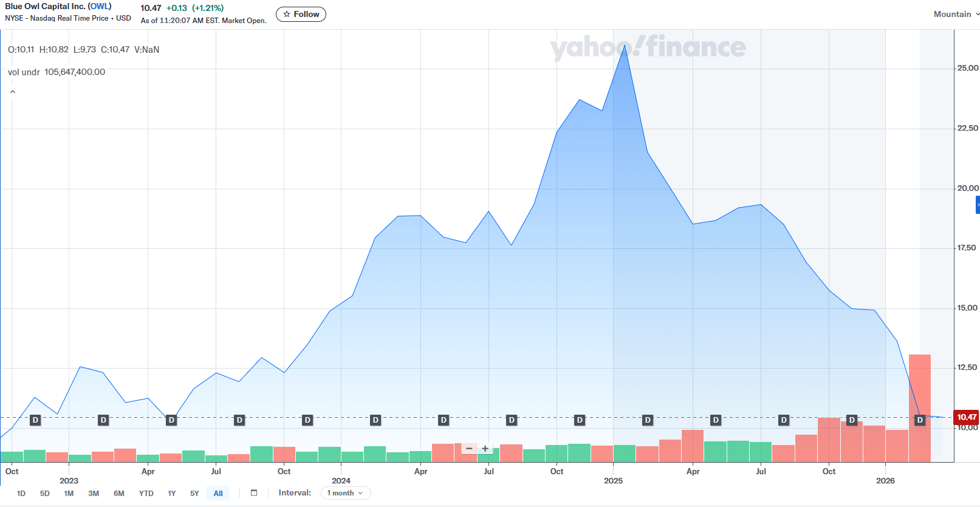Image resolution: width=980 pixels, height=507 pixels.
Task: Open the Mountain chart type dropdown
Action: (x=956, y=14)
